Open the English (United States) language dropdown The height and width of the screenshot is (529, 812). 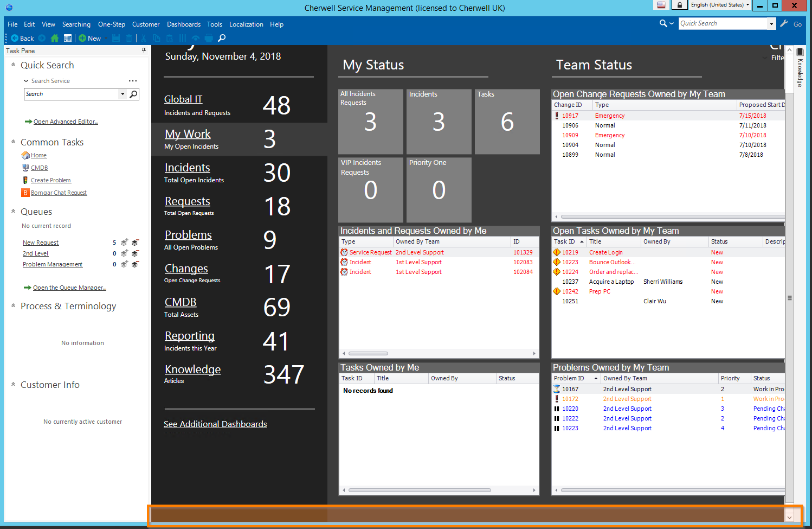pyautogui.click(x=720, y=5)
